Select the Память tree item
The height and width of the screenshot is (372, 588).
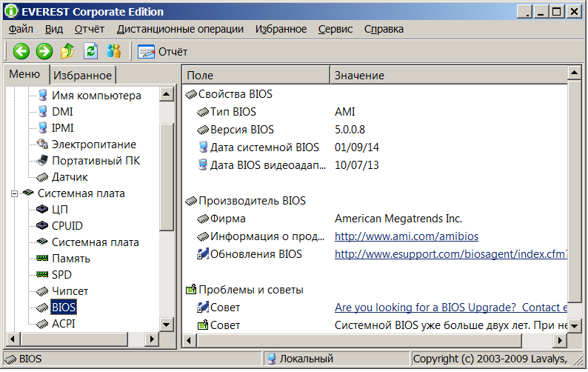(x=71, y=259)
